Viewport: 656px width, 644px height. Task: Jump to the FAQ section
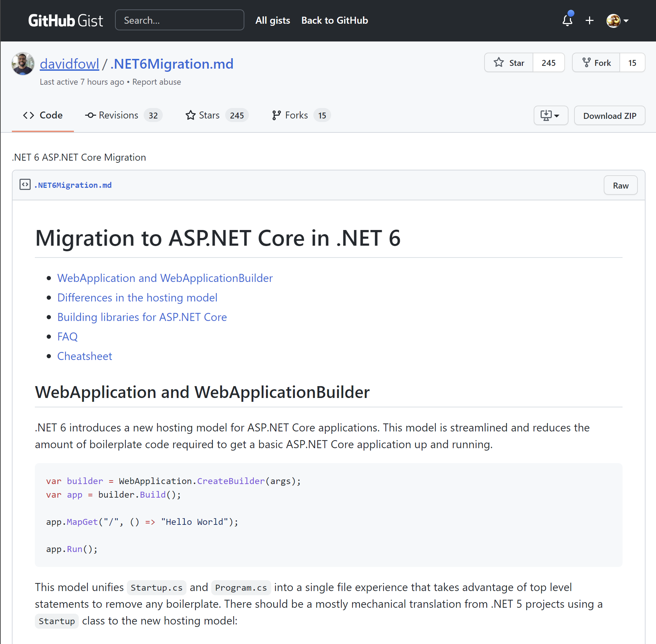(68, 337)
